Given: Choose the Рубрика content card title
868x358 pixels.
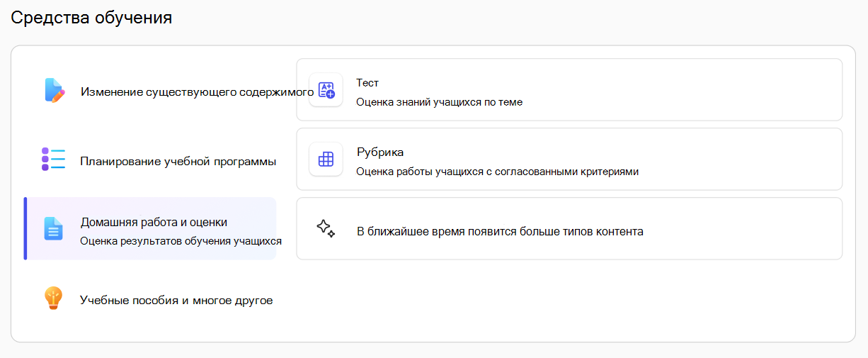Looking at the screenshot, I should click(380, 152).
